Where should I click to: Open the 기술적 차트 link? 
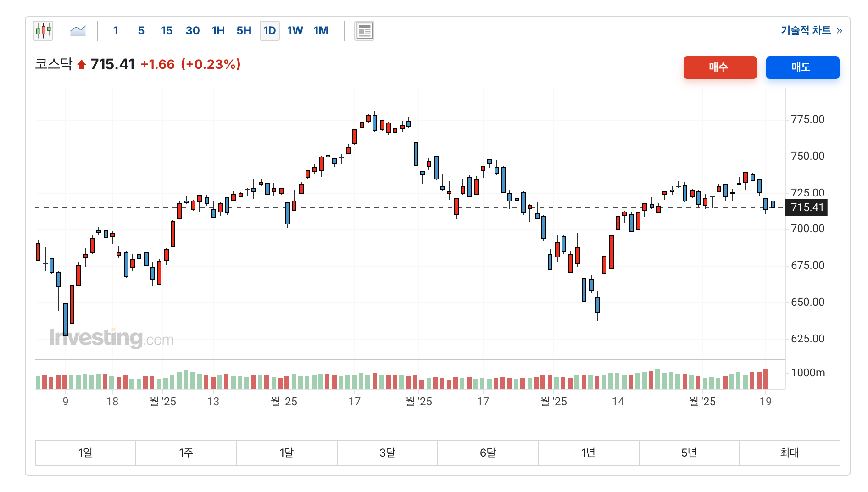point(806,31)
